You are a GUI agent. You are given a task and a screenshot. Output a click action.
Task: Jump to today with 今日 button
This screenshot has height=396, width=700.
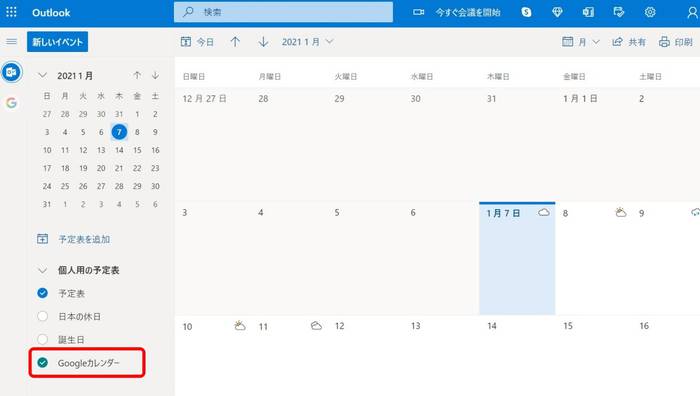click(x=197, y=42)
